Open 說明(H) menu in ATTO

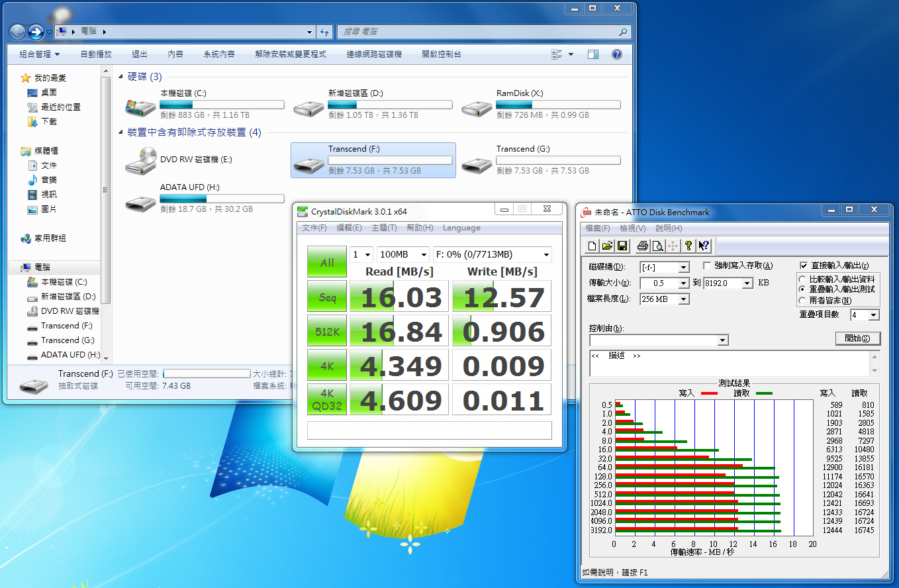click(669, 228)
